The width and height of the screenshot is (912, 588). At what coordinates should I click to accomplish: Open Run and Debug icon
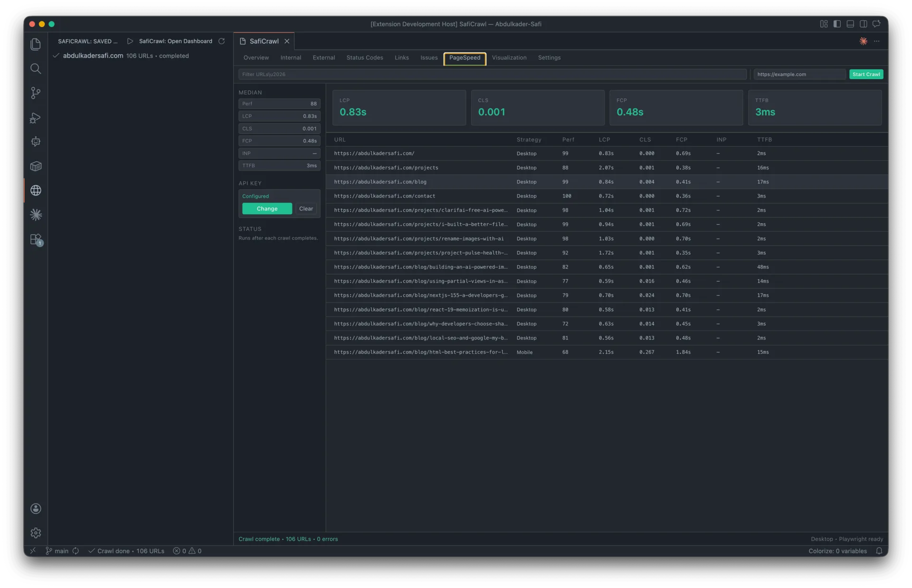[x=36, y=117]
